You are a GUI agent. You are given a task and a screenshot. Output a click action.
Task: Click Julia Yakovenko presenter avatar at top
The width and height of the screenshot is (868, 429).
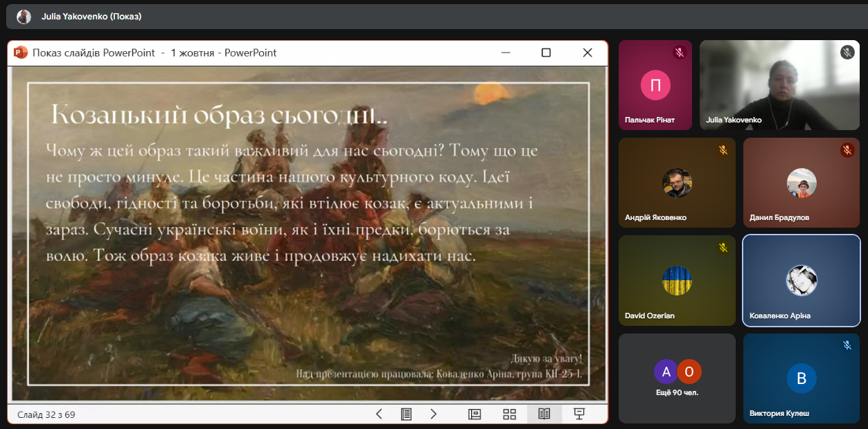tap(24, 17)
